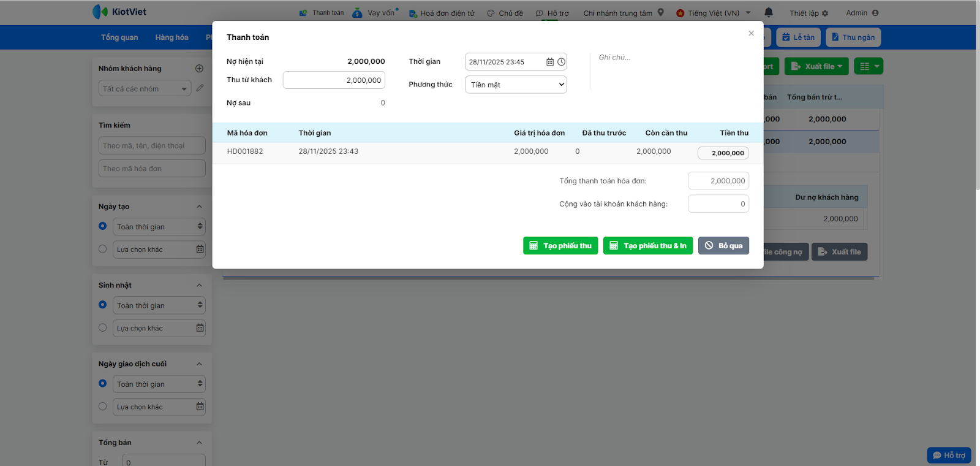Click the cancel circle icon on Bỏ qua

(x=709, y=245)
